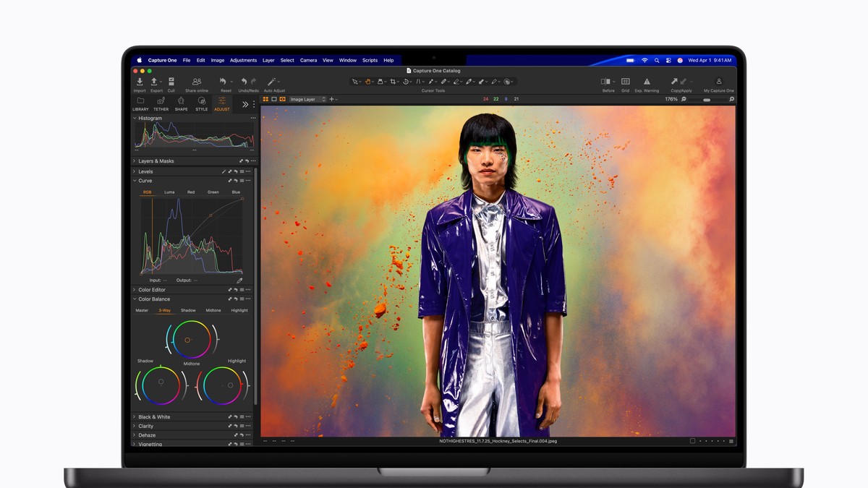Open the Export tool
Viewport: 868px width, 488px height.
tap(154, 81)
